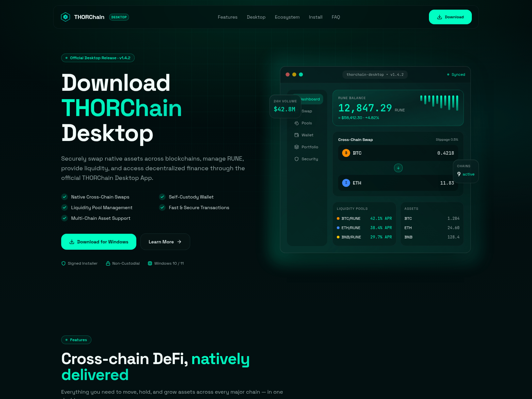Click check icon beside Multi-Chain Asset Support
The height and width of the screenshot is (399, 532).
click(65, 218)
